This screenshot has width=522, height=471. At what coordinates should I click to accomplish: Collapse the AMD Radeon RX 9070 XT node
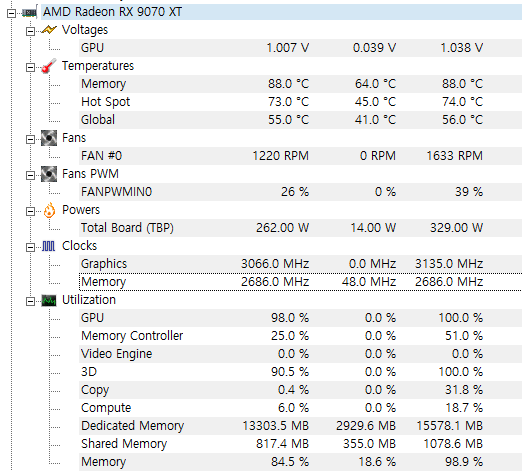[11, 13]
